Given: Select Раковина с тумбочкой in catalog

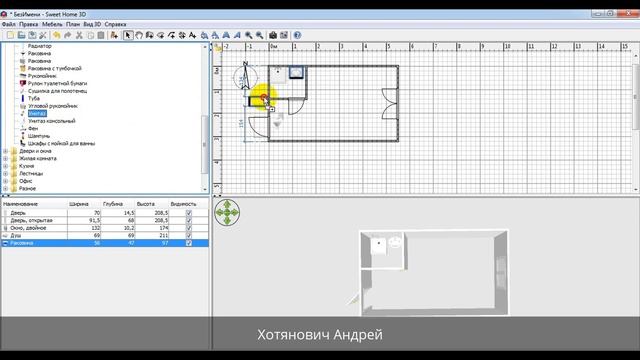Looking at the screenshot, I should (54, 68).
